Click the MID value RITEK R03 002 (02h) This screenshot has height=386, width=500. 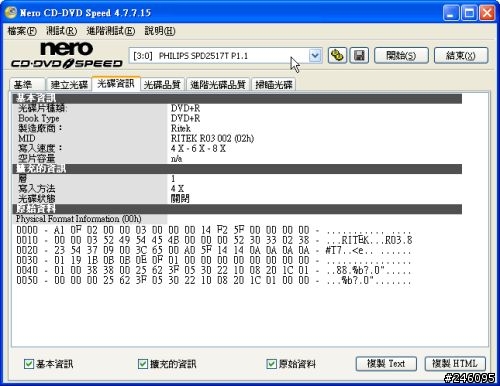[212, 138]
